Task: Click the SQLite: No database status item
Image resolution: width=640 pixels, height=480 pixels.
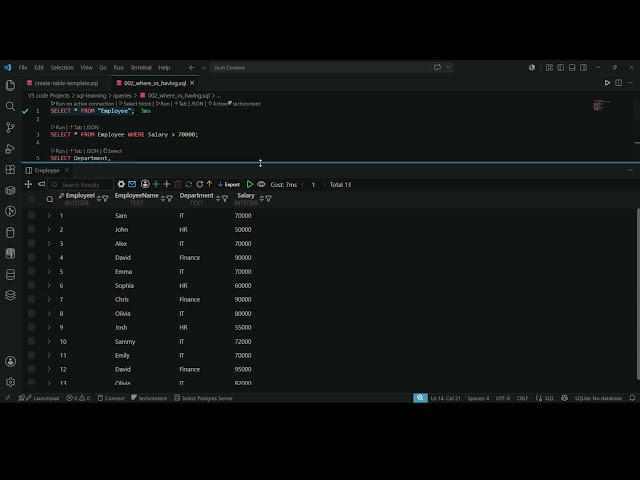Action: click(598, 398)
